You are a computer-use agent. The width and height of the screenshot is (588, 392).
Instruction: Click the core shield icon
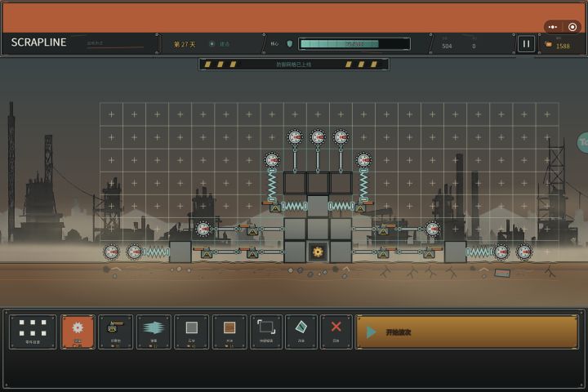tap(289, 44)
